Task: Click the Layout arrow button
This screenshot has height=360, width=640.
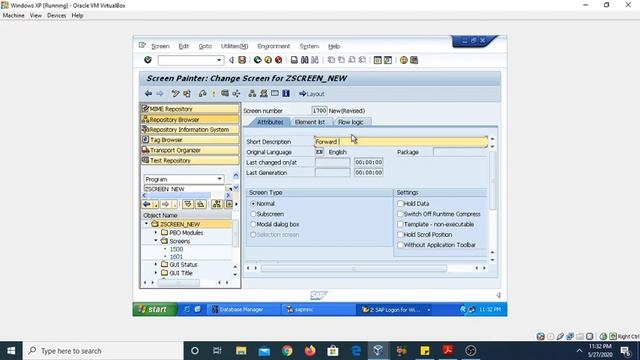Action: [x=311, y=94]
